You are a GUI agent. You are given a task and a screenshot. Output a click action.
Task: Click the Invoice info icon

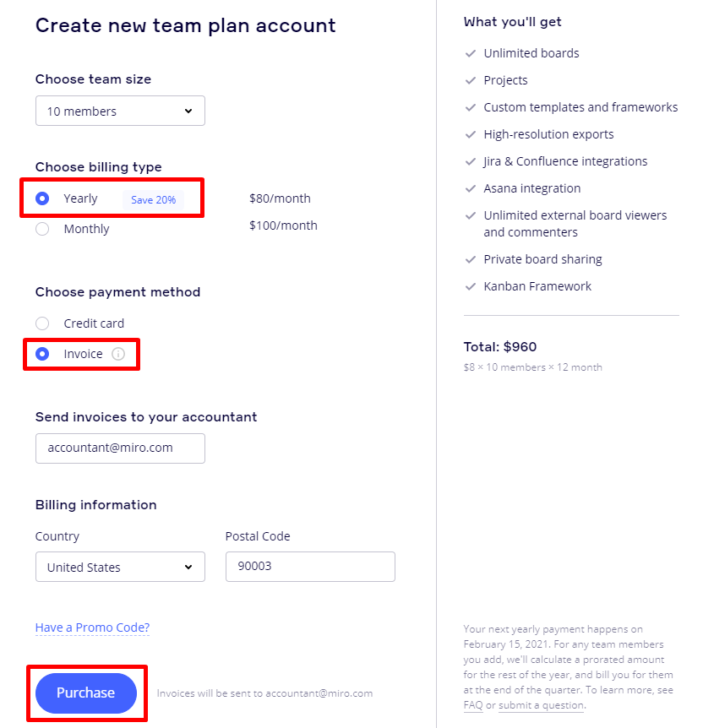pyautogui.click(x=118, y=354)
